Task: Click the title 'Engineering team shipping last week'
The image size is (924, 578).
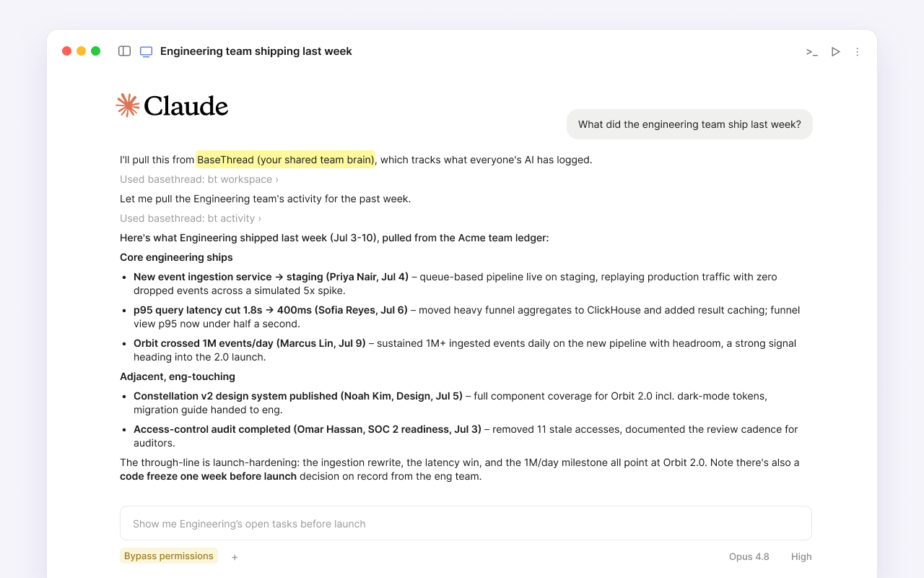Action: tap(256, 51)
